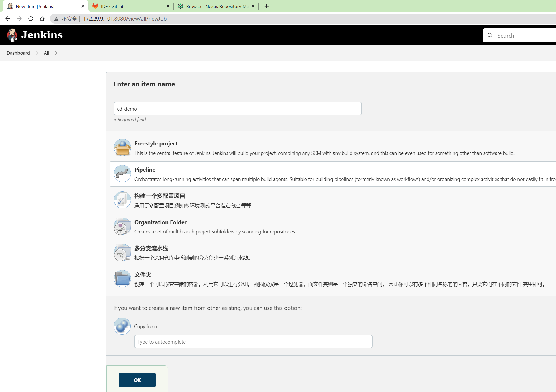
Task: Click the Organization Folder icon
Action: (122, 226)
